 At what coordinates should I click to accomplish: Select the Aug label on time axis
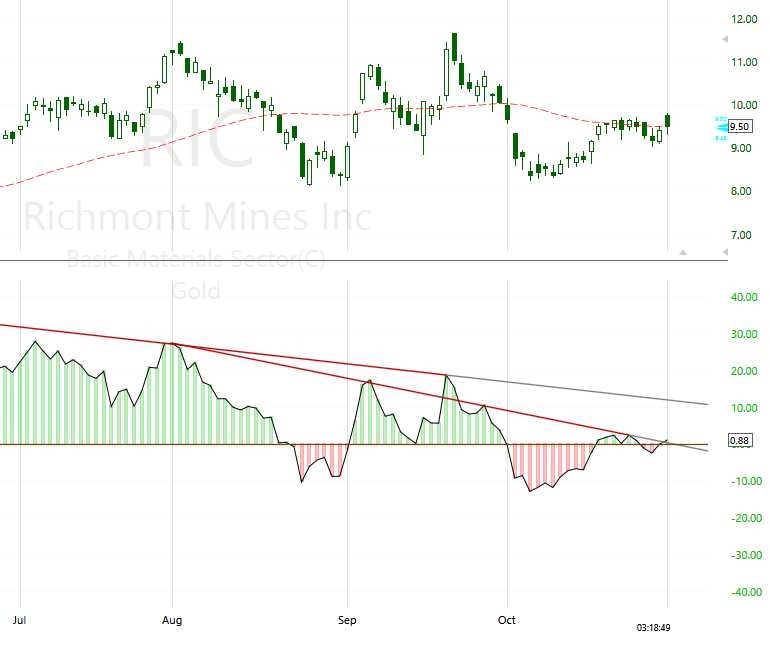click(173, 620)
